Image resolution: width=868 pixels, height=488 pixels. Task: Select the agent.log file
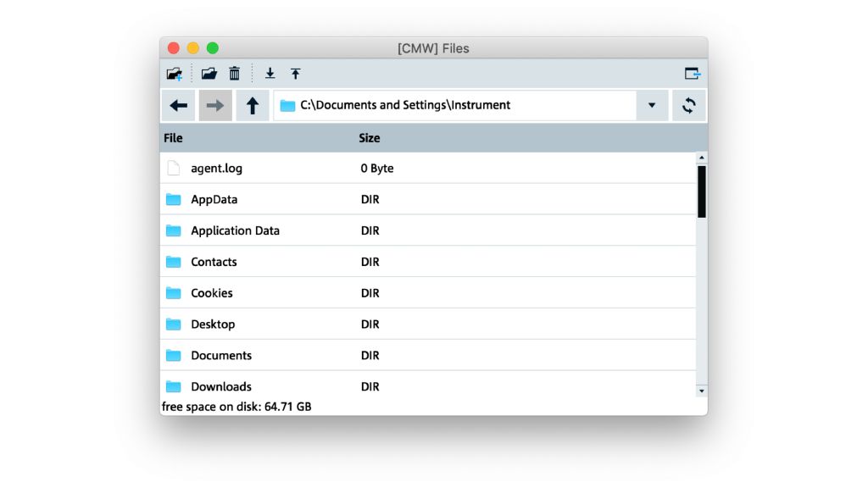(x=216, y=169)
